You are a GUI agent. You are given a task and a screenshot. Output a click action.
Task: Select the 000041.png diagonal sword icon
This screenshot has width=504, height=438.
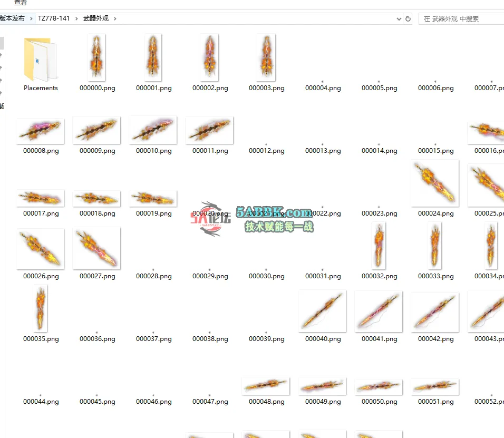pos(379,311)
